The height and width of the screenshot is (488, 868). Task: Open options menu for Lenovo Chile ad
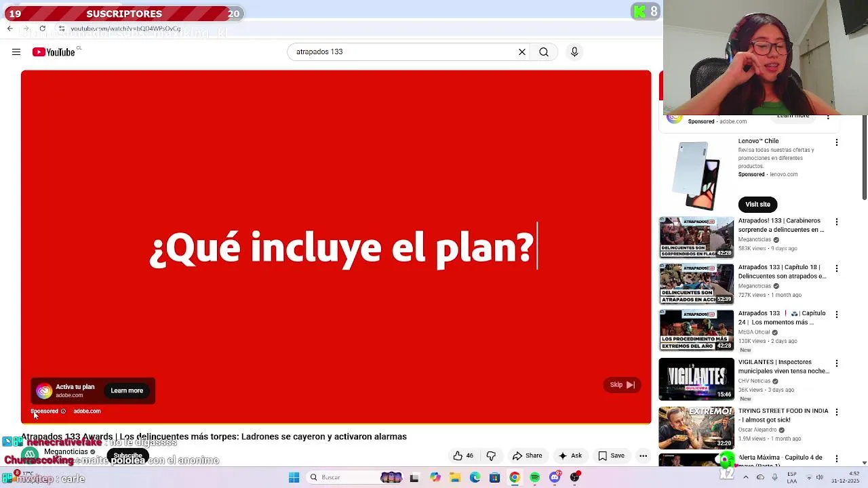(x=837, y=142)
